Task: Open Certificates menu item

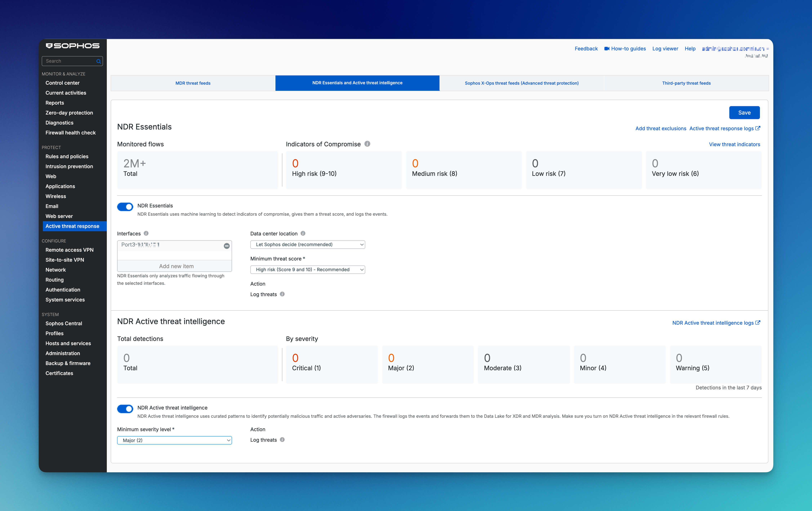Action: click(x=59, y=373)
